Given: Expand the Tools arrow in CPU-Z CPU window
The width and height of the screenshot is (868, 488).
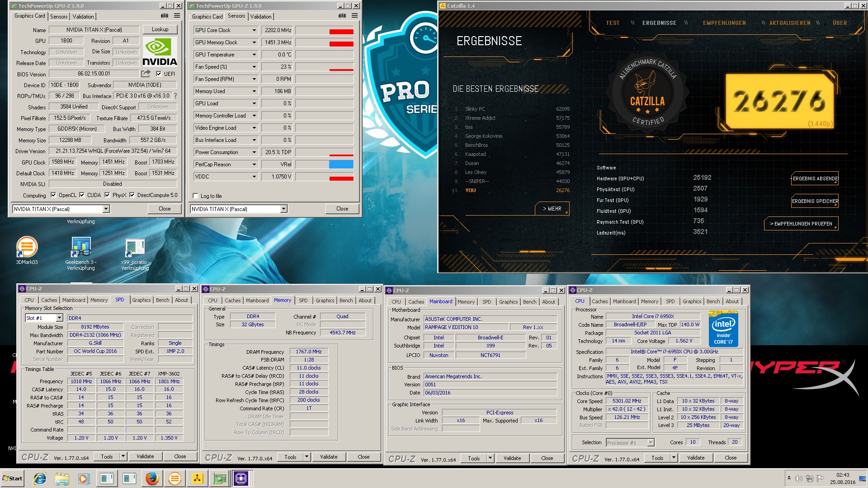Looking at the screenshot, I should tap(674, 458).
